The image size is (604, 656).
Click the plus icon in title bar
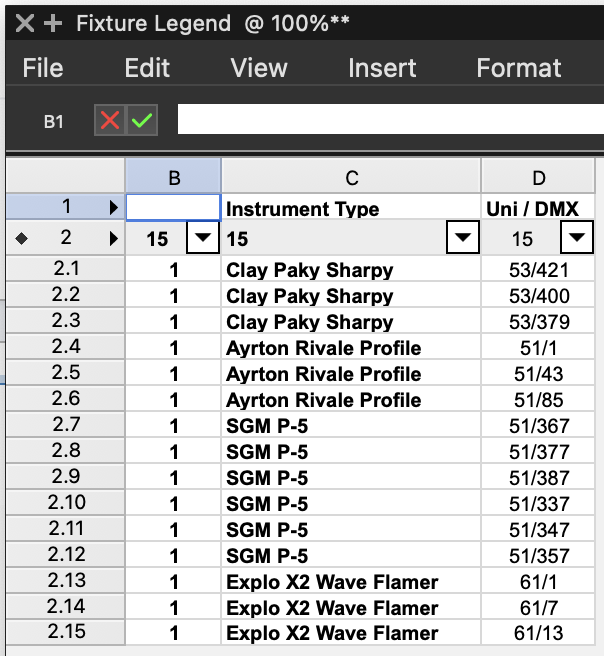53,23
